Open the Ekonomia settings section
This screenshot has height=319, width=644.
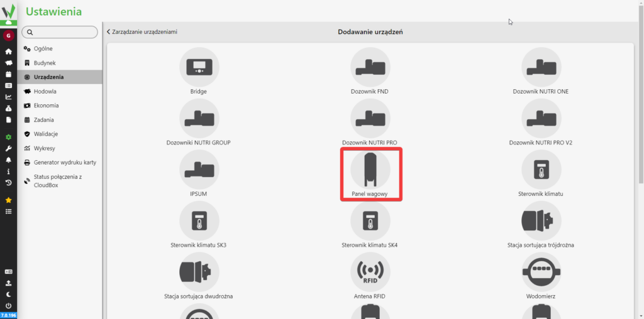46,105
